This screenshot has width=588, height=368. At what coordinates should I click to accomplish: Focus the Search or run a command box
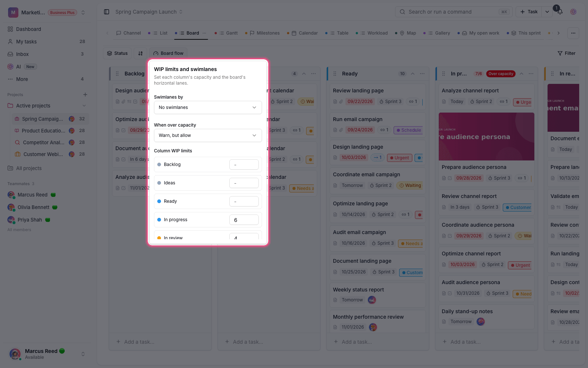coord(454,12)
